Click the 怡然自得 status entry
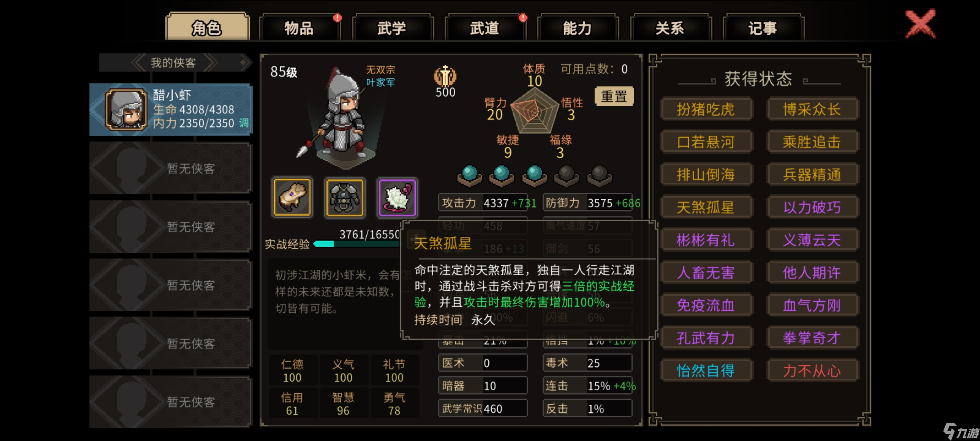The image size is (980, 441). point(706,370)
